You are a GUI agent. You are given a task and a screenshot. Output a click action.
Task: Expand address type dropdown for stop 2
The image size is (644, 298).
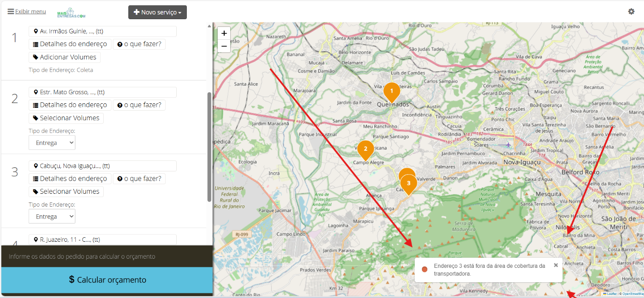pyautogui.click(x=52, y=143)
